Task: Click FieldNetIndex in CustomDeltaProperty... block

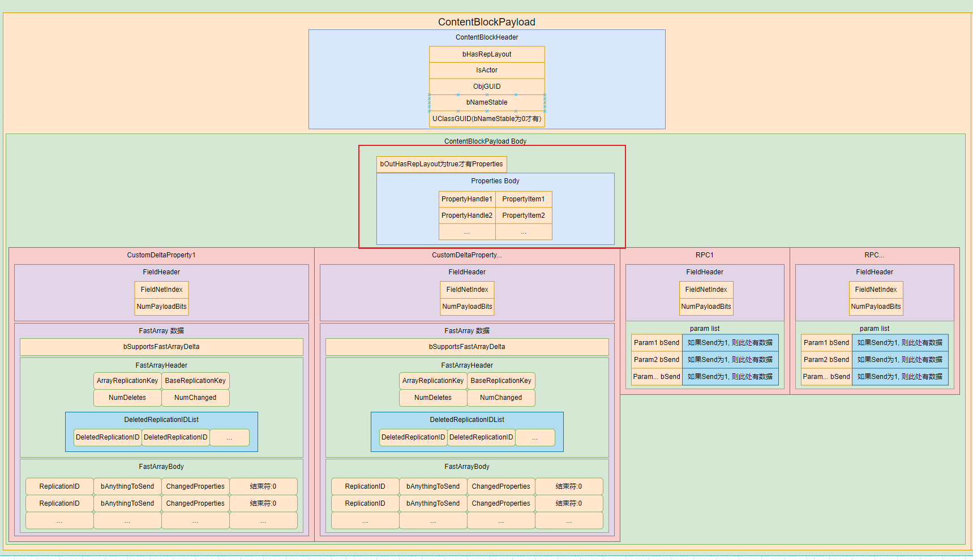Action: tap(467, 290)
